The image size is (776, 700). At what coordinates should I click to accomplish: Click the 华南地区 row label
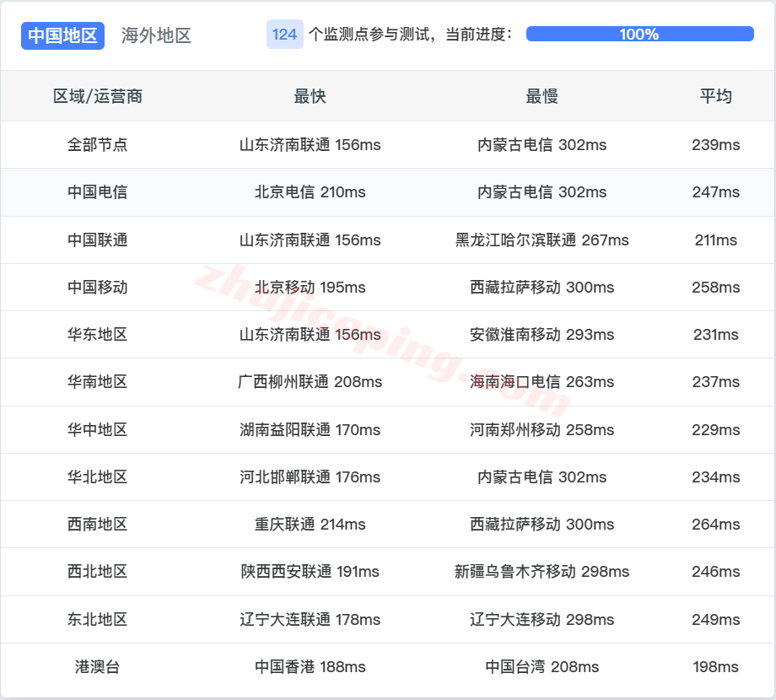pyautogui.click(x=98, y=382)
